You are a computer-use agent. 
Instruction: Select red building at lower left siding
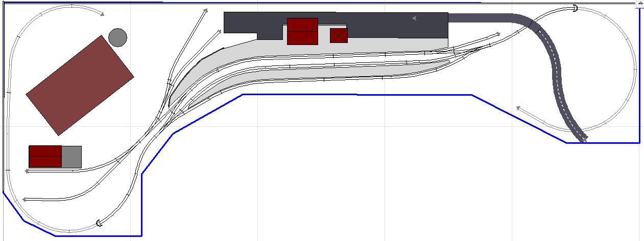pos(45,157)
